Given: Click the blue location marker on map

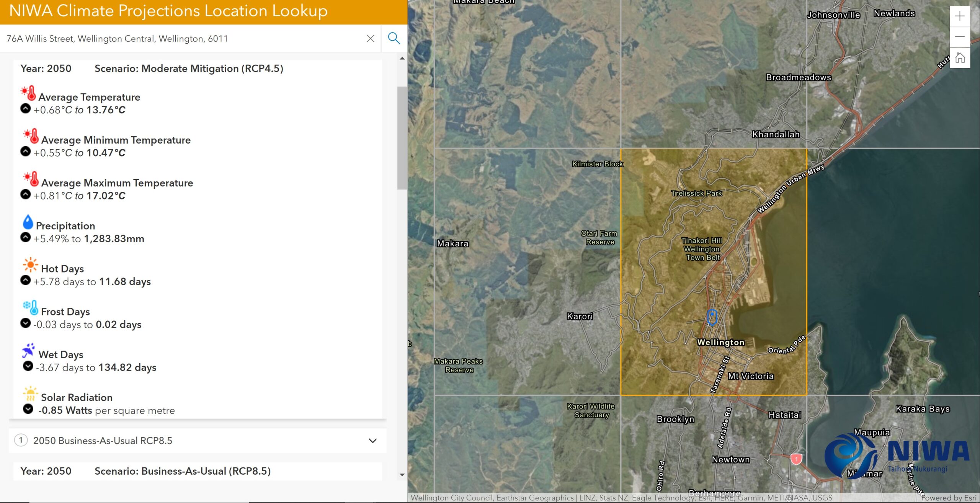Looking at the screenshot, I should pos(712,317).
